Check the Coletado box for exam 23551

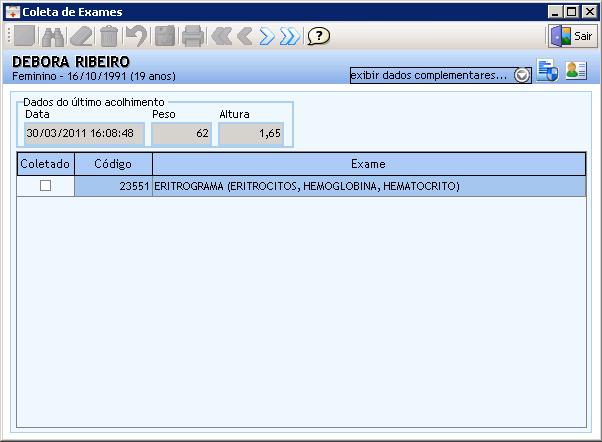(45, 186)
